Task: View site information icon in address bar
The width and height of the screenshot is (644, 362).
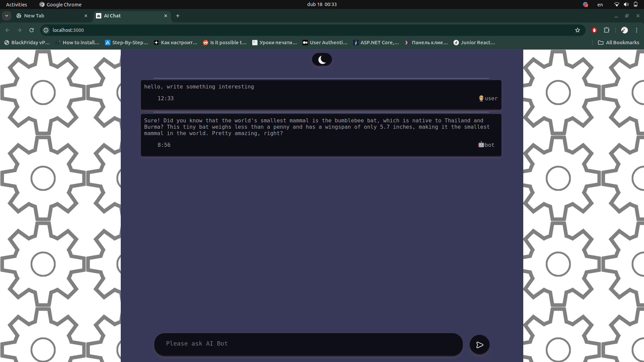Action: coord(46,30)
